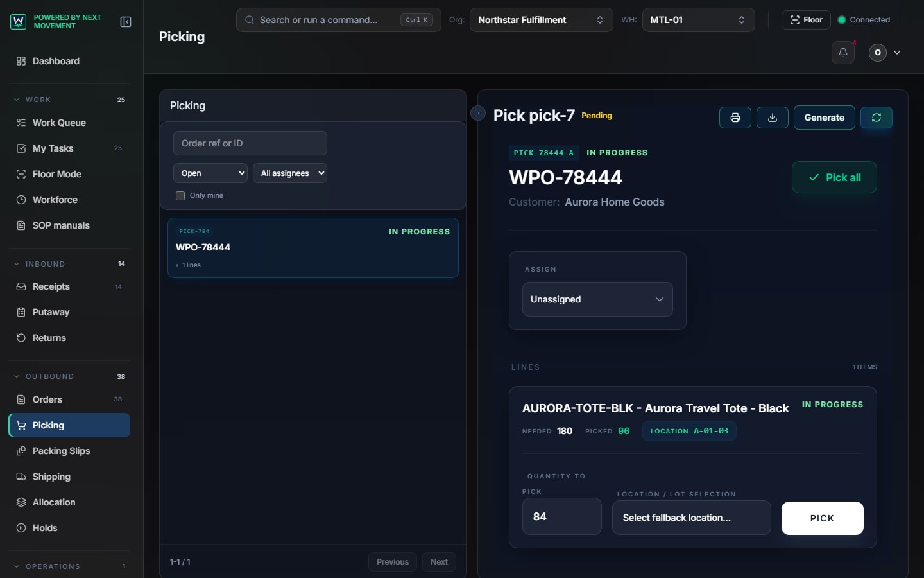Open Orders page

point(69,399)
